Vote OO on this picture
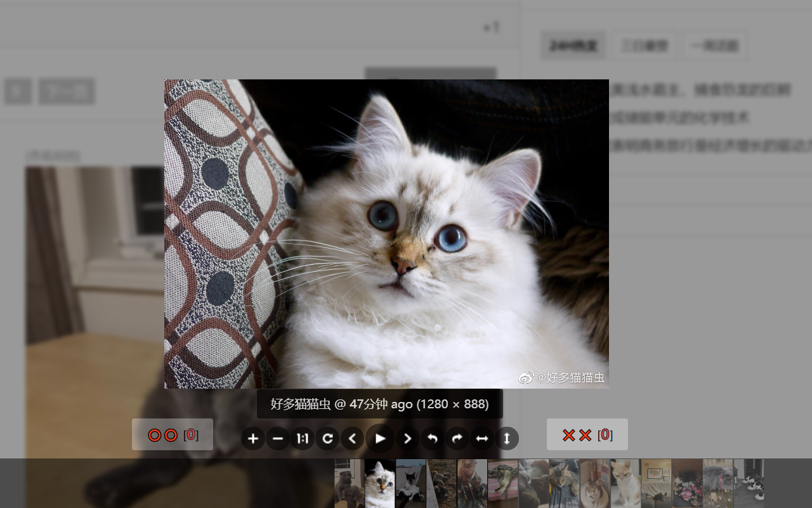This screenshot has width=812, height=508. click(173, 435)
